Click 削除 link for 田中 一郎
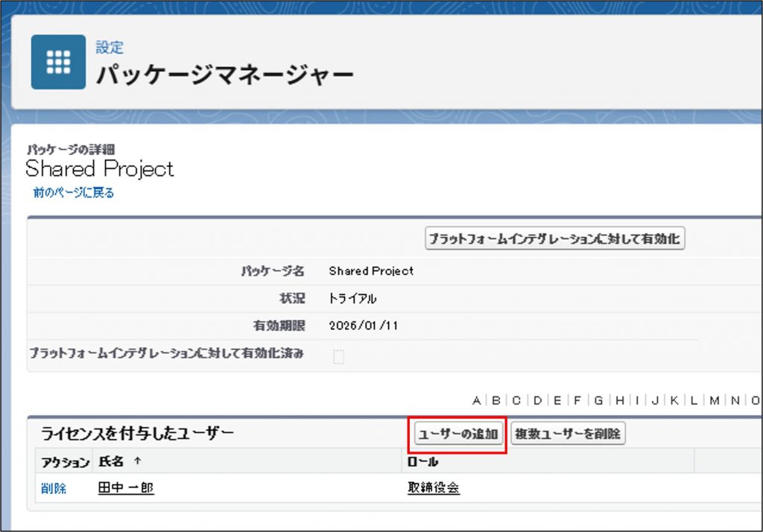Viewport: 763px width, 532px height. point(54,489)
